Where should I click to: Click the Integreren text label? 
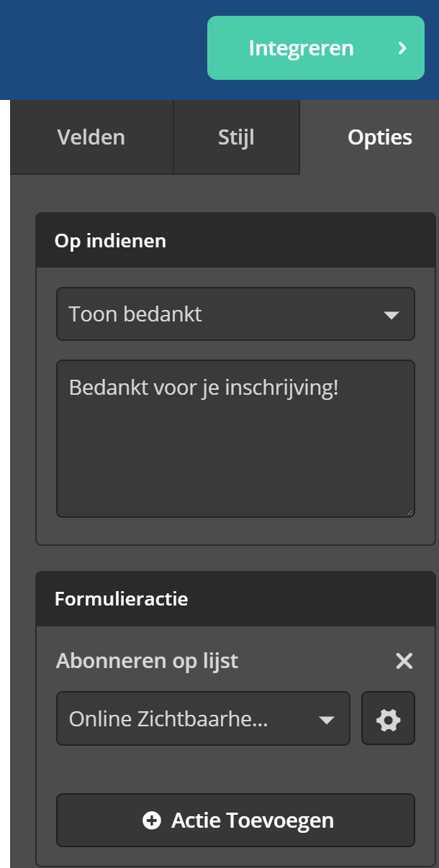click(301, 48)
